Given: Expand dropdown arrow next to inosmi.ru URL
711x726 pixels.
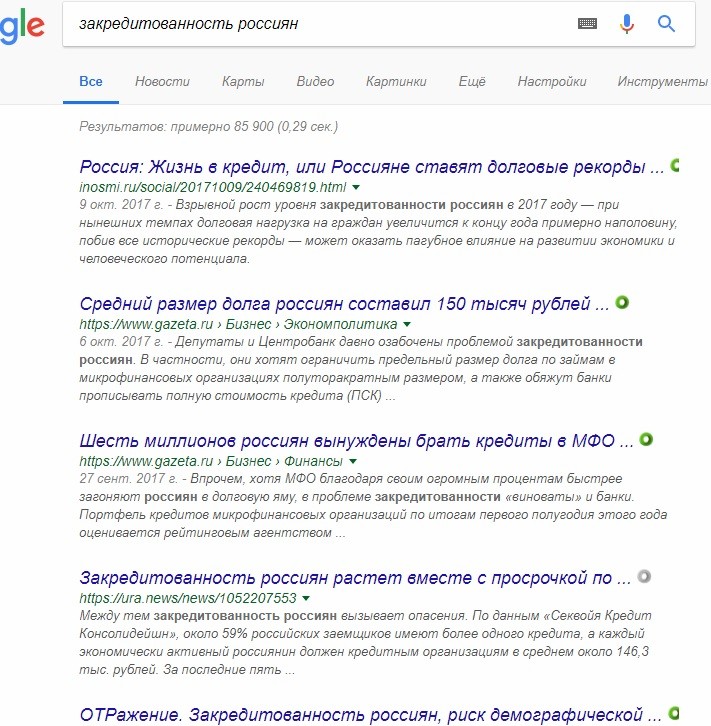Looking at the screenshot, I should click(x=356, y=188).
